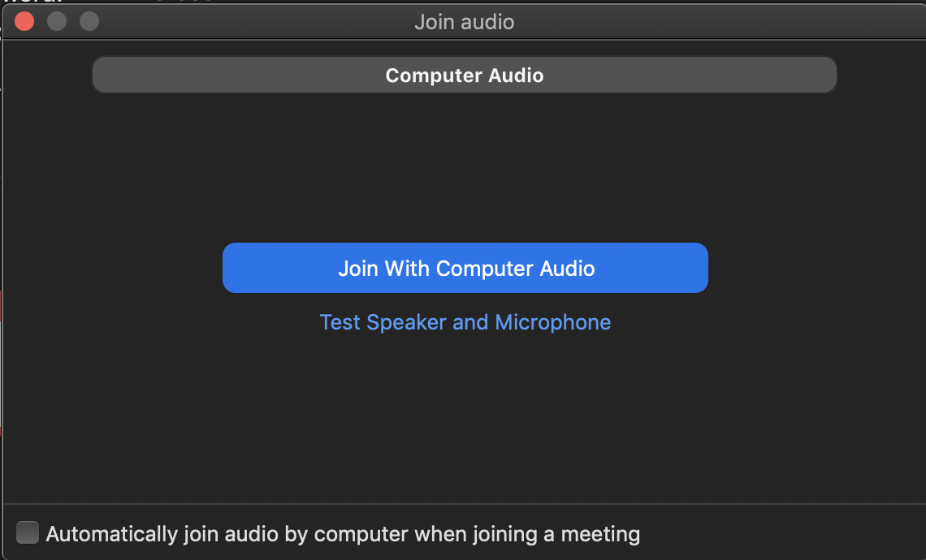This screenshot has width=926, height=560.
Task: Select the Computer Audio tab
Action: (464, 75)
